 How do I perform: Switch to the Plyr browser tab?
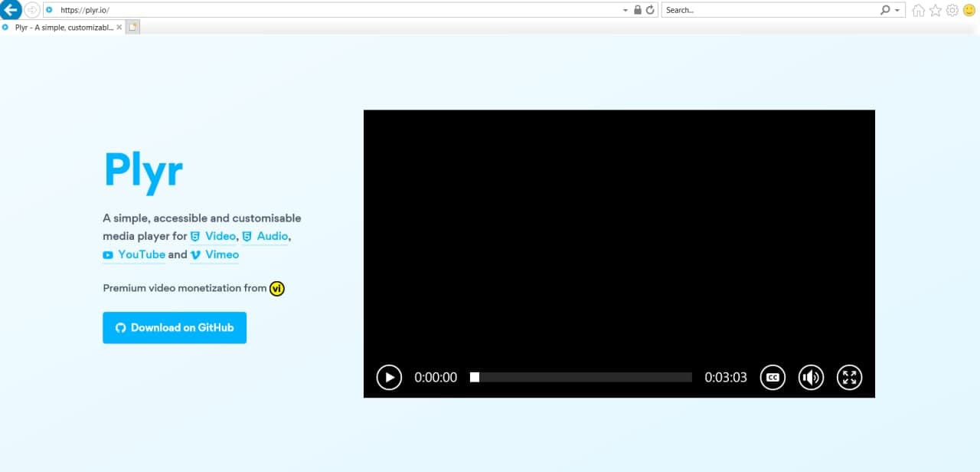click(61, 27)
